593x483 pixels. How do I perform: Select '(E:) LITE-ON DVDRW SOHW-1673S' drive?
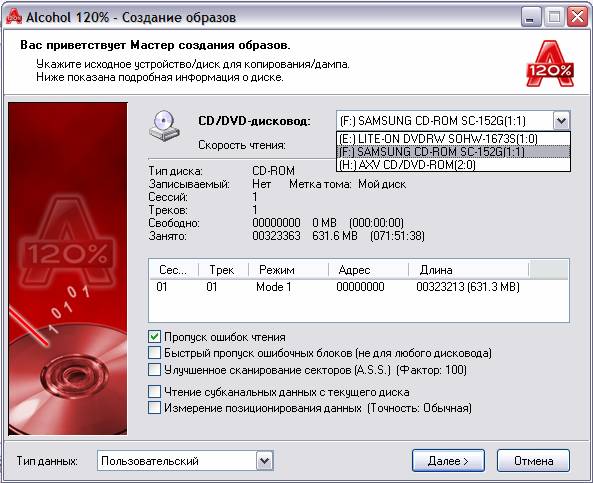tap(453, 139)
